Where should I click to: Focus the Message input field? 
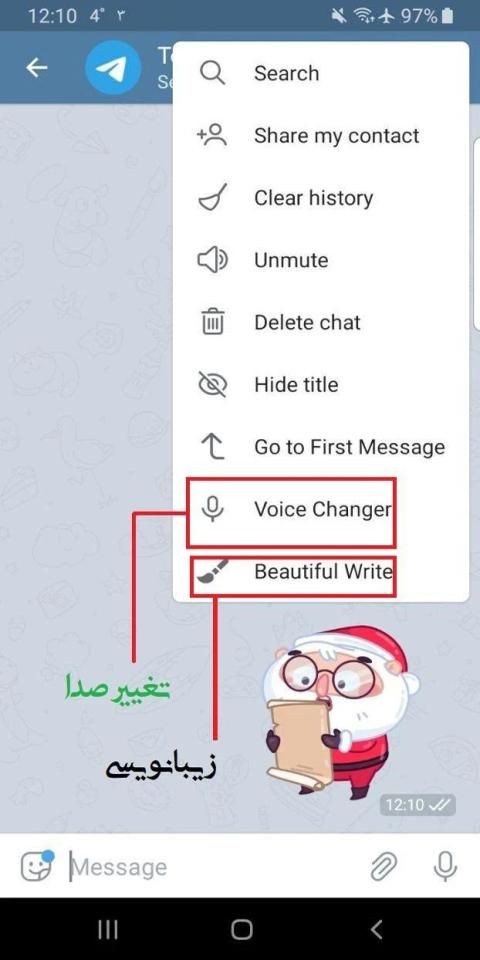click(214, 866)
